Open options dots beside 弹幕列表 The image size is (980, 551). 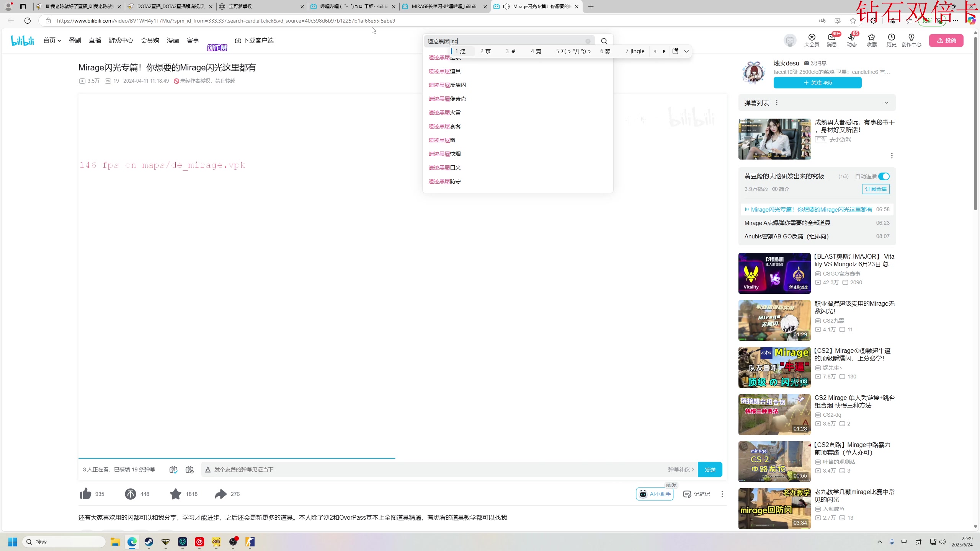[777, 103]
